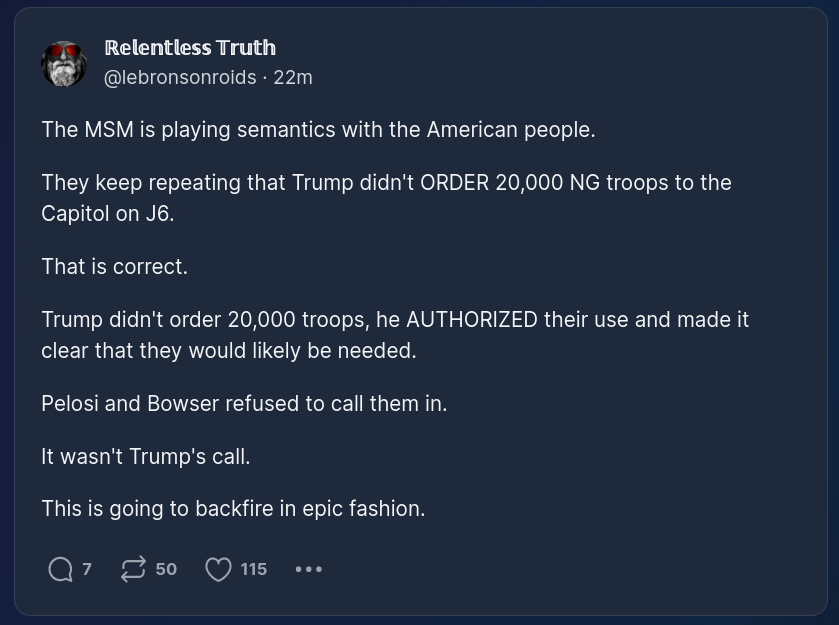Click the line about MSM playing semantics
The height and width of the screenshot is (625, 839).
318,130
